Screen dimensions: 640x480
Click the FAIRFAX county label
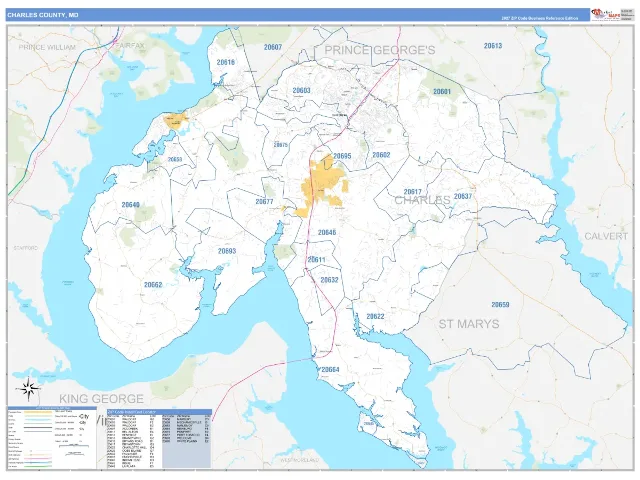(x=130, y=45)
